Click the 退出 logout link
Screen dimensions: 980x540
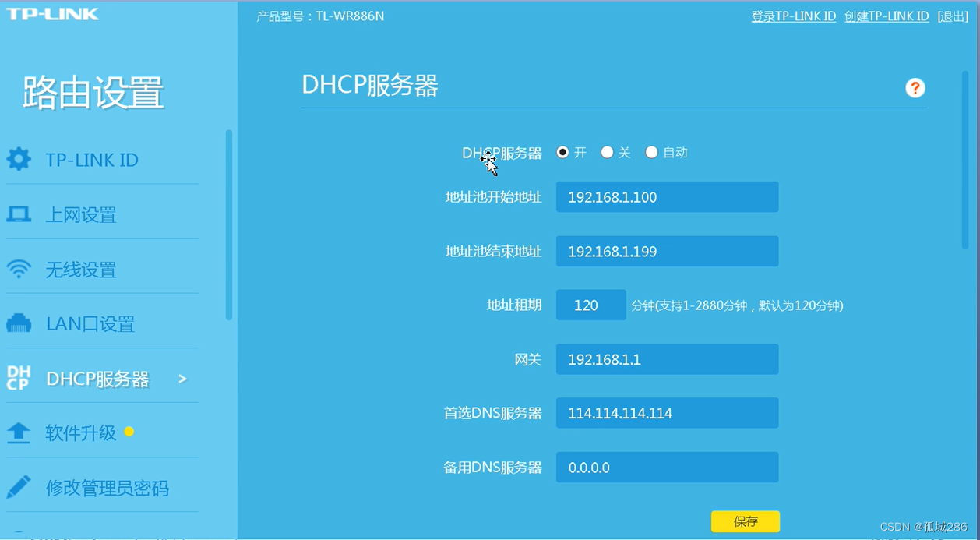pyautogui.click(x=953, y=16)
